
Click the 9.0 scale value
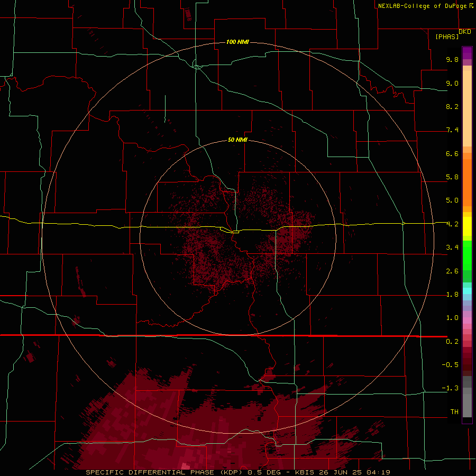(452, 84)
